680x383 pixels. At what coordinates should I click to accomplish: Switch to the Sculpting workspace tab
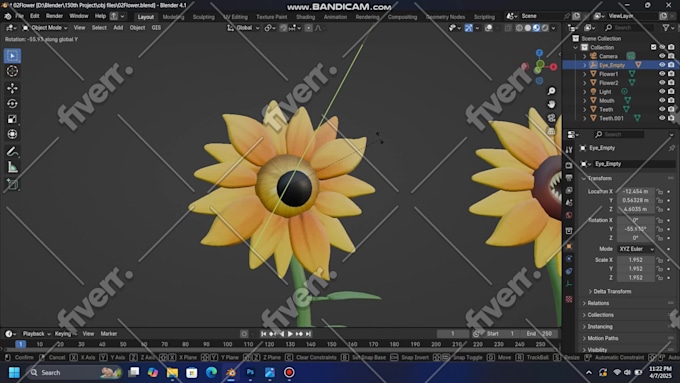point(203,17)
